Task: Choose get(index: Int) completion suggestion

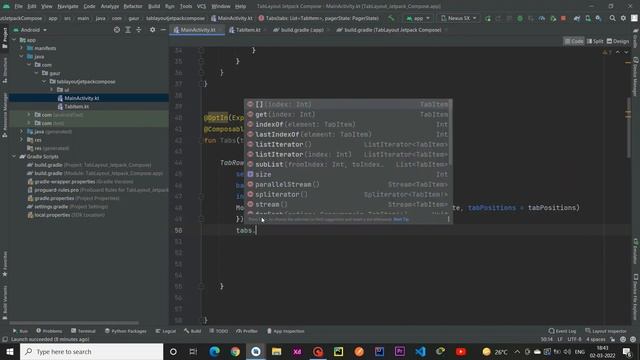Action: tap(348, 114)
